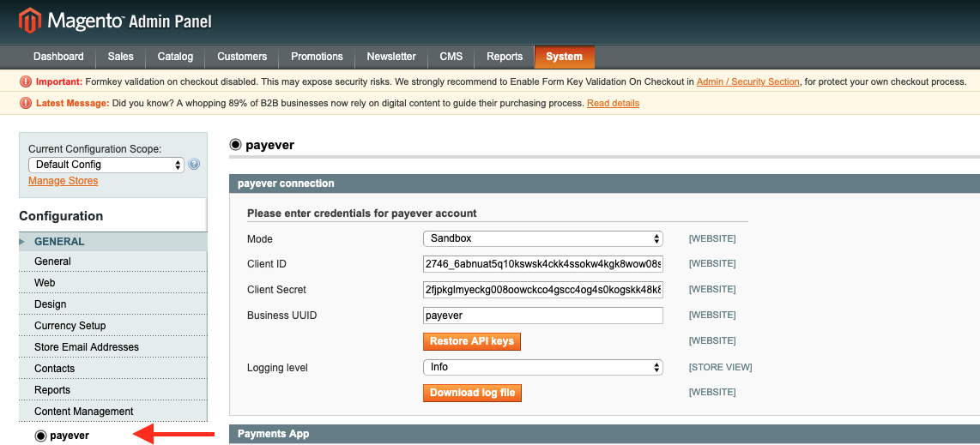This screenshot has height=445, width=980.
Task: Click the Important warning icon
Action: tap(26, 81)
